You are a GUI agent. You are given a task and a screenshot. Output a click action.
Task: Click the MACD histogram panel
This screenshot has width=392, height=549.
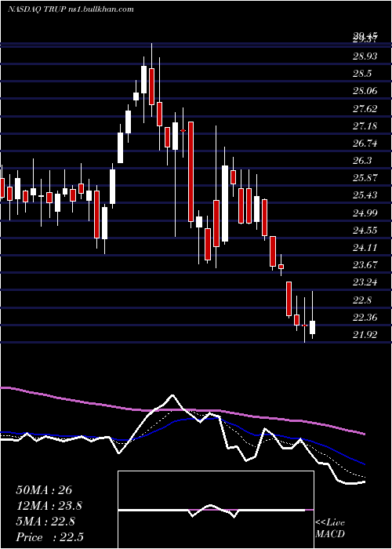pos(216,510)
